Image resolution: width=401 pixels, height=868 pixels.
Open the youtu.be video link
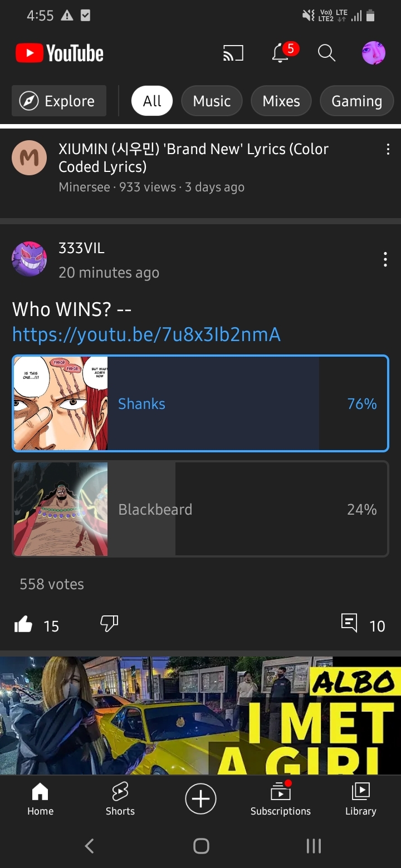tap(146, 334)
